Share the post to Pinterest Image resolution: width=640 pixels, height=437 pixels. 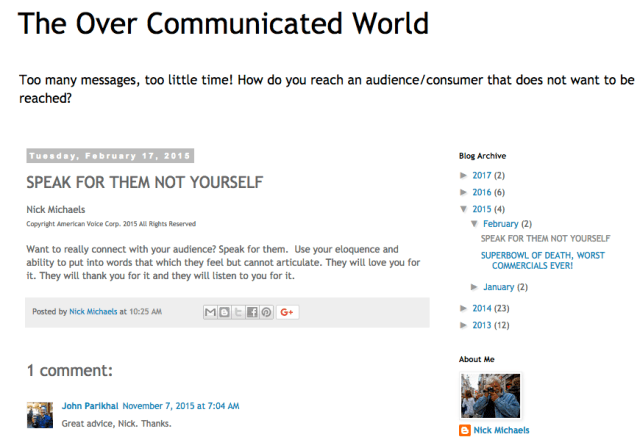266,312
